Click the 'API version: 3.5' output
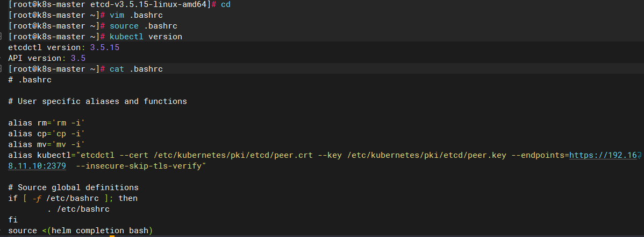The height and width of the screenshot is (237, 644). 47,58
